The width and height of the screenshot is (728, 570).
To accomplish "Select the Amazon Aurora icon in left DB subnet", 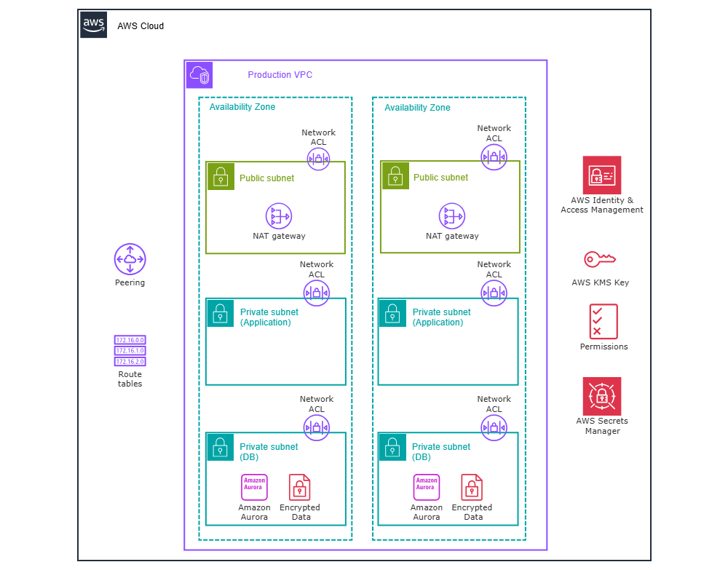I will (x=254, y=488).
